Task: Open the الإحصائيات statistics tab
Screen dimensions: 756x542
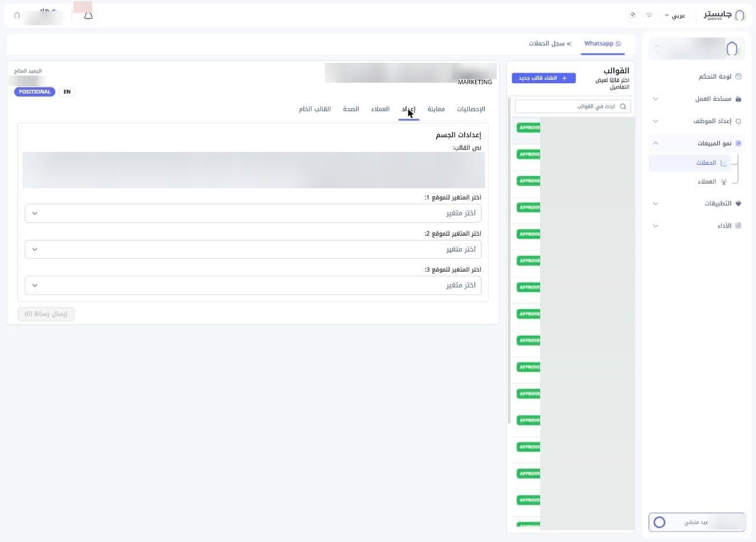Action: [x=471, y=109]
